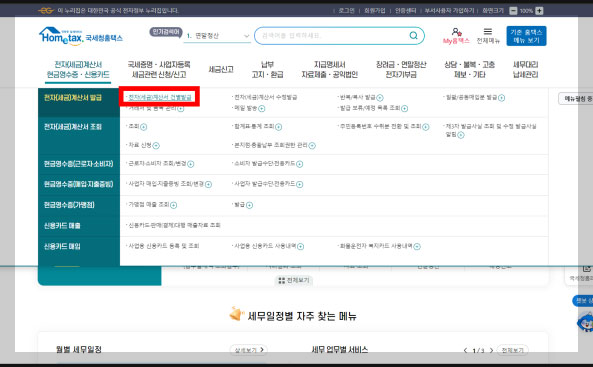Click the 로그인 link
Viewport: 593px width, 367px height.
[x=346, y=11]
